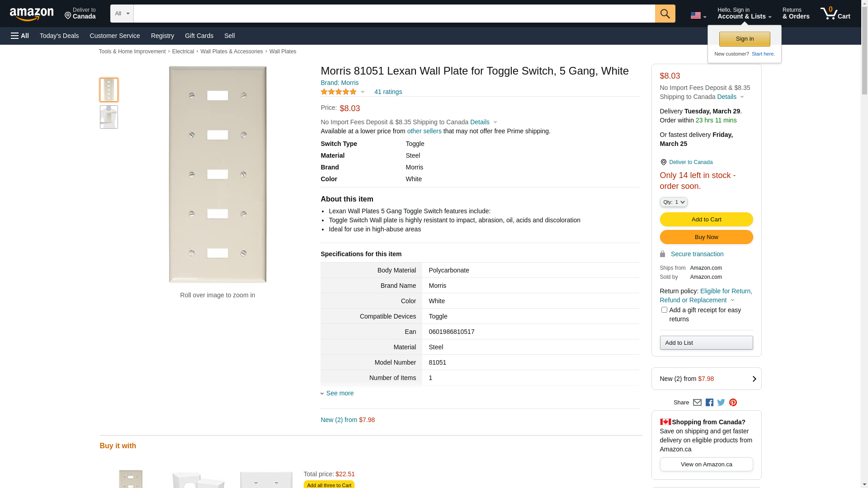Click the Amazon logo

tap(32, 14)
